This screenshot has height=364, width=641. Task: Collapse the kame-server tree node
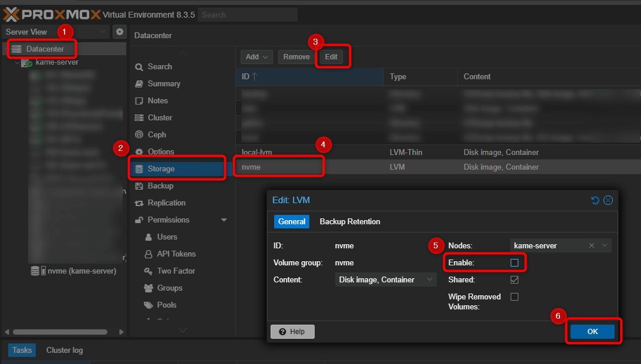(17, 63)
